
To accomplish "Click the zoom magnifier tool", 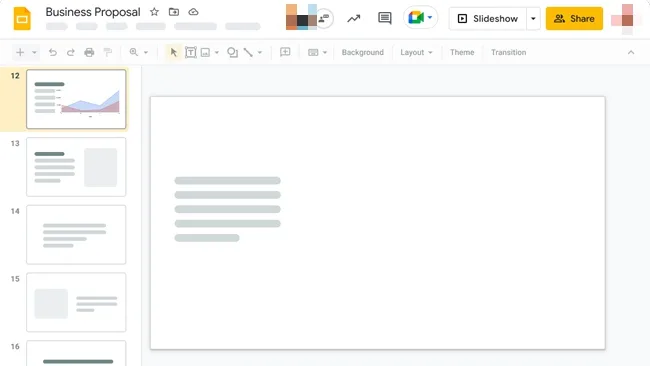I will 133,52.
